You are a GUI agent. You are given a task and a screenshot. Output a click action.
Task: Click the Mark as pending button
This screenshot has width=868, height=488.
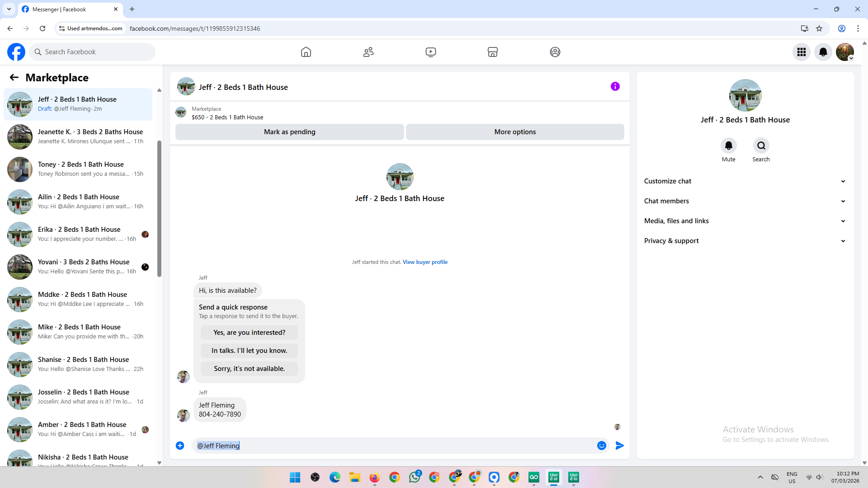click(x=290, y=132)
